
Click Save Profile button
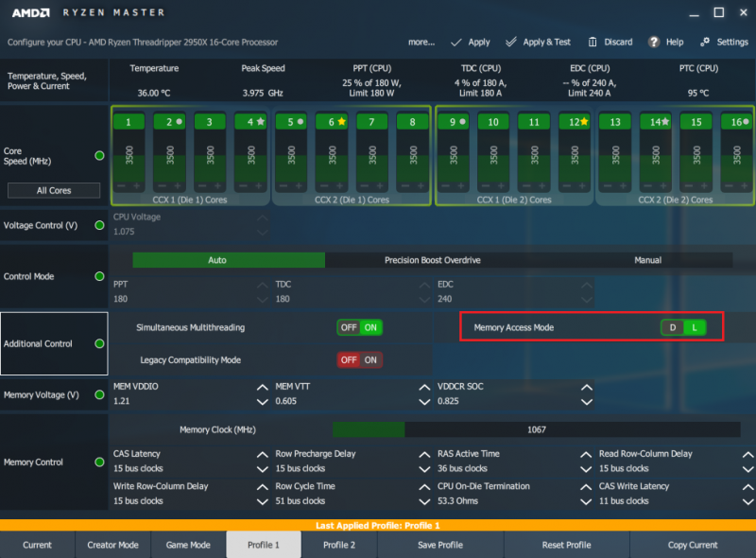pos(440,545)
